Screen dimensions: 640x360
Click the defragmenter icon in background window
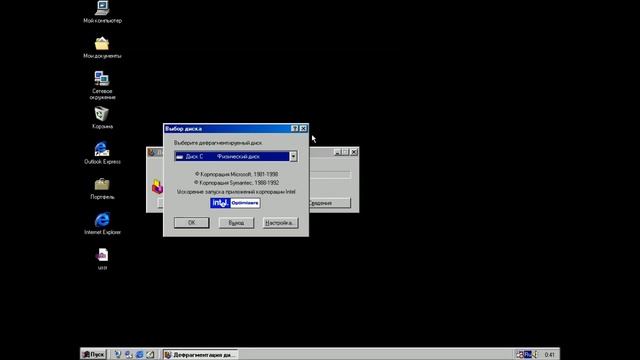point(157,187)
